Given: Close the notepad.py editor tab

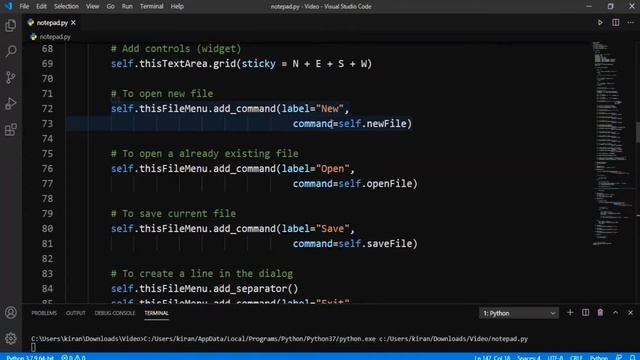Looking at the screenshot, I should point(73,23).
